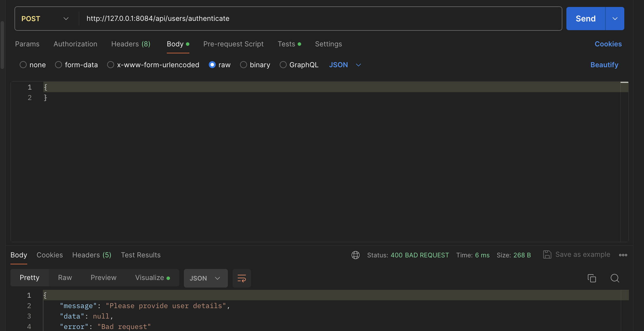
Task: Switch to the Preview response view
Action: (103, 278)
